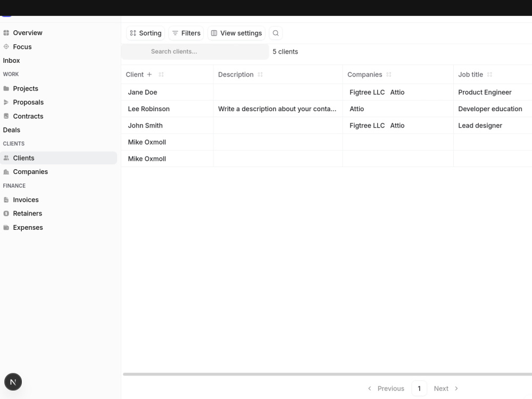Click Attio company in Lee Robinson's row
This screenshot has height=399, width=532.
pyautogui.click(x=356, y=109)
